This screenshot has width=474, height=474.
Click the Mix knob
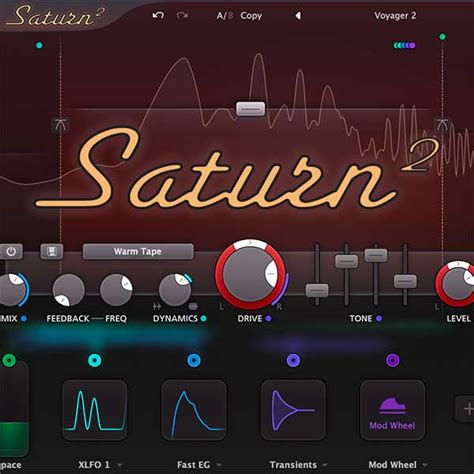click(12, 290)
